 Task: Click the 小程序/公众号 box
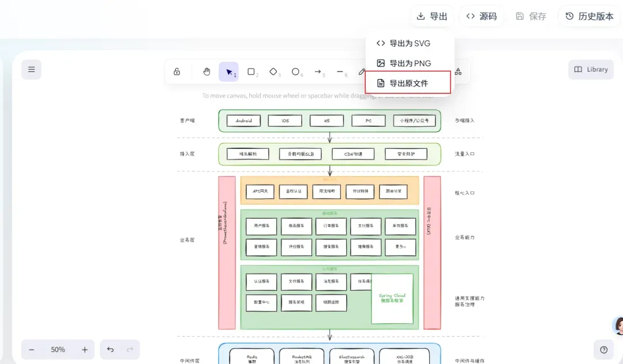click(414, 121)
